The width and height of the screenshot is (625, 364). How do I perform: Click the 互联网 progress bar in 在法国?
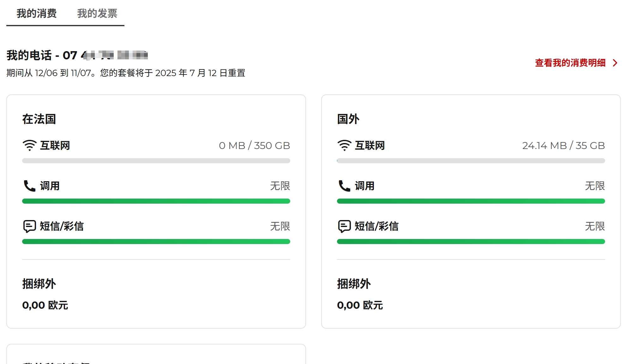(156, 161)
